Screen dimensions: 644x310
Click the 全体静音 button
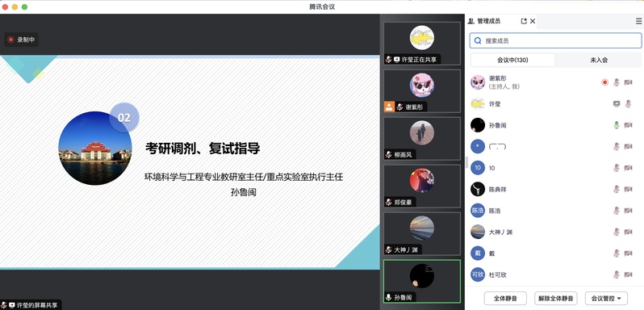pos(505,299)
